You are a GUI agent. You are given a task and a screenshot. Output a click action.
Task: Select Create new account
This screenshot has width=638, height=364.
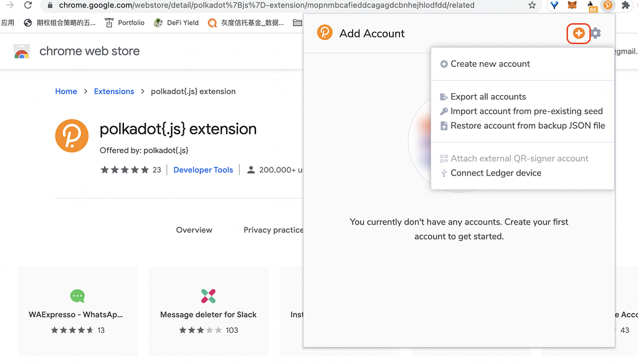490,63
